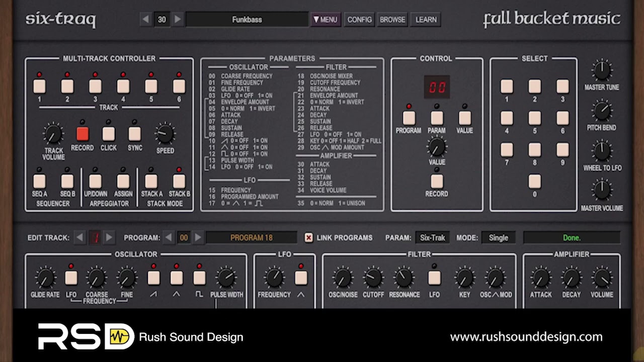
Task: Open the PARAM Six-Trak dropdown
Action: point(433,237)
